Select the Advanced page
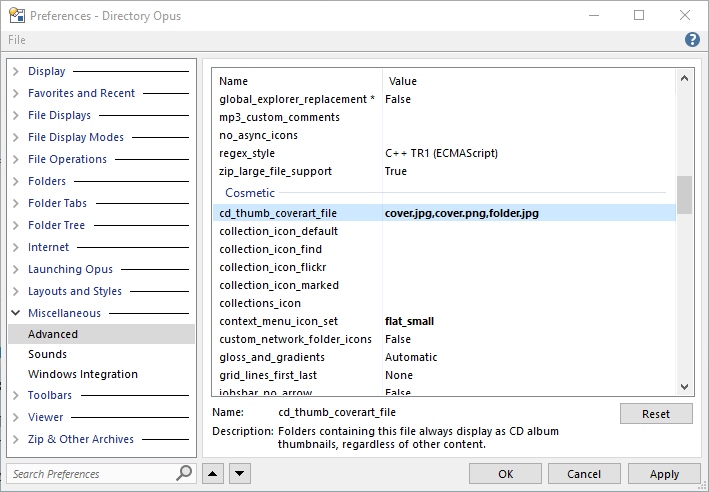The width and height of the screenshot is (709, 492). 101,334
